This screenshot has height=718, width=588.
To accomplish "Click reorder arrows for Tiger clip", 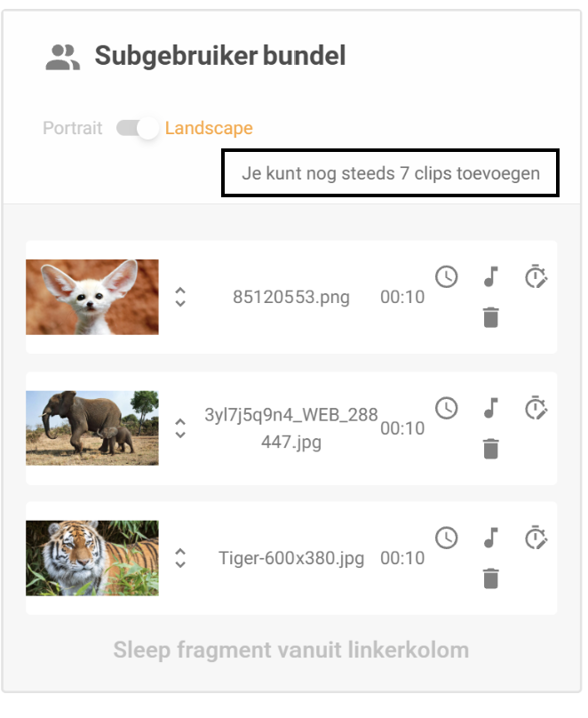I will [x=180, y=558].
